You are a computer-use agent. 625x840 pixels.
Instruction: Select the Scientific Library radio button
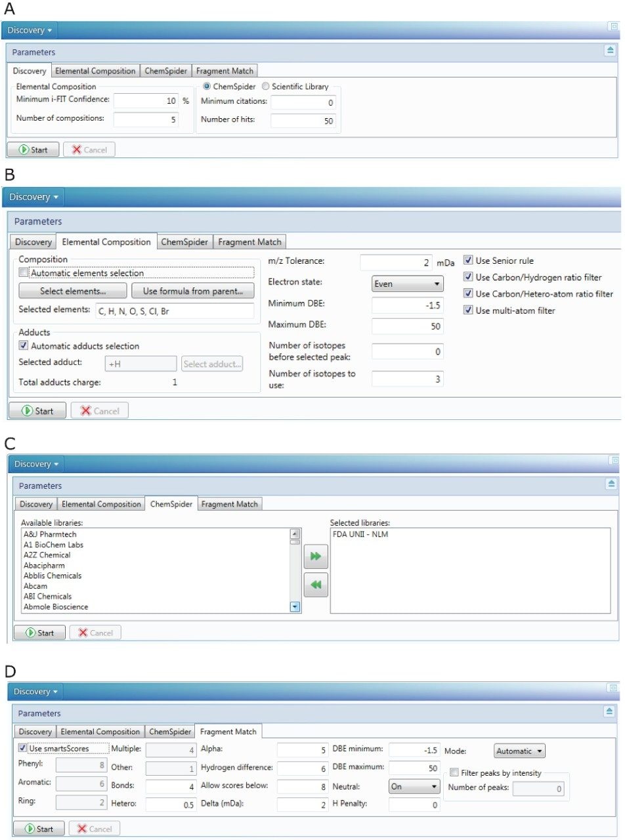point(265,86)
